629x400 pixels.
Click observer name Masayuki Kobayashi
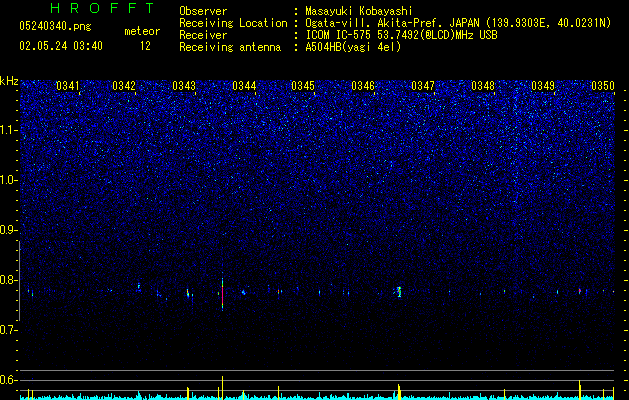[358, 11]
